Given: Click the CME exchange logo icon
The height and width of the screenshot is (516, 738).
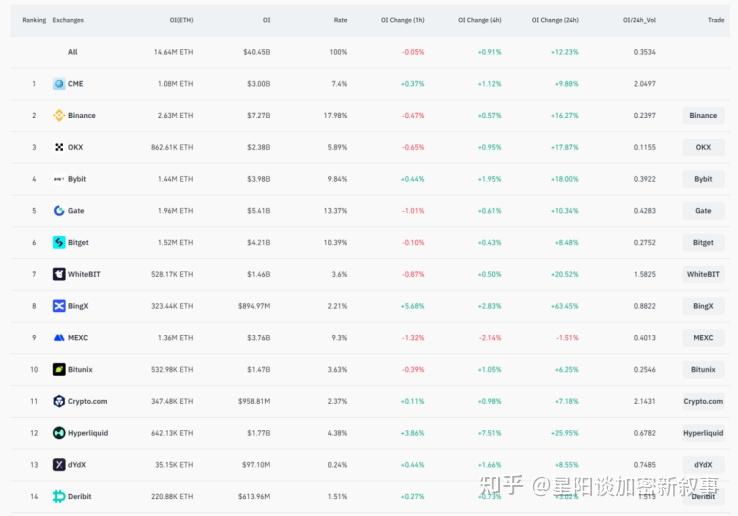Looking at the screenshot, I should [59, 84].
